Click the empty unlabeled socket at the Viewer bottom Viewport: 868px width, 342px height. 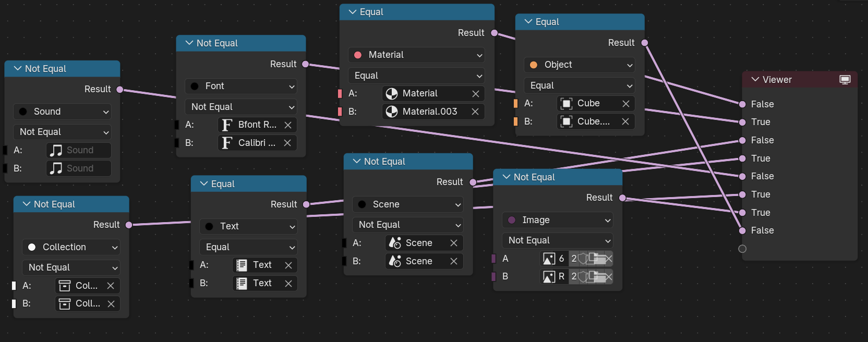pyautogui.click(x=742, y=249)
